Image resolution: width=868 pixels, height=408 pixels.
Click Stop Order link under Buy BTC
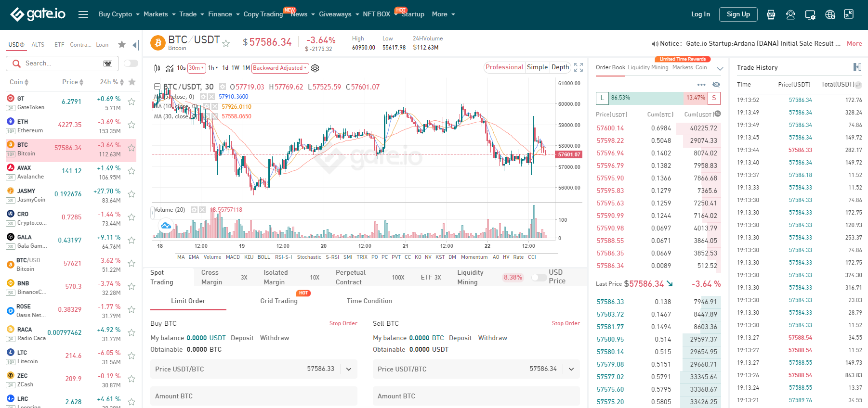(x=343, y=323)
